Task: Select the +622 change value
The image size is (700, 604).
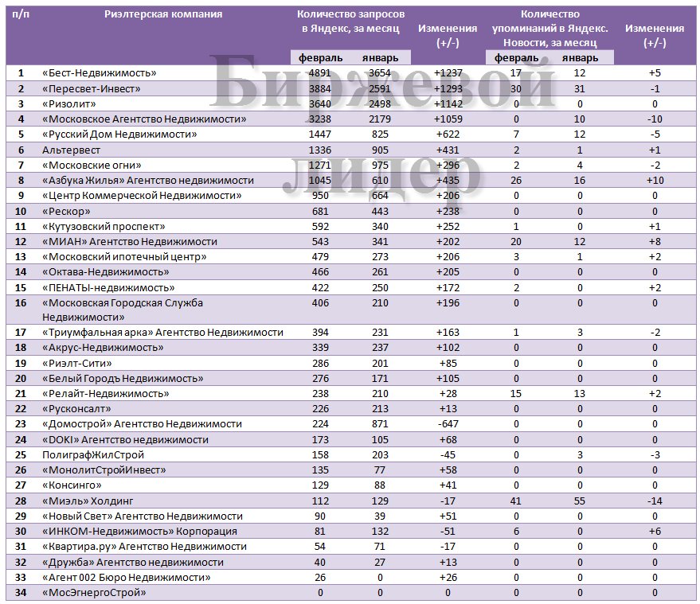Action: point(448,134)
